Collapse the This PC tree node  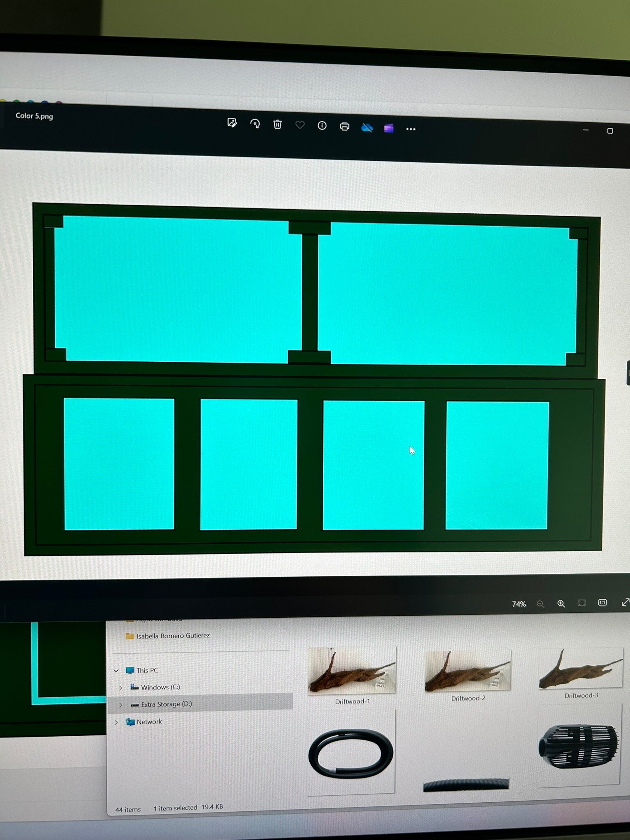[x=116, y=670]
